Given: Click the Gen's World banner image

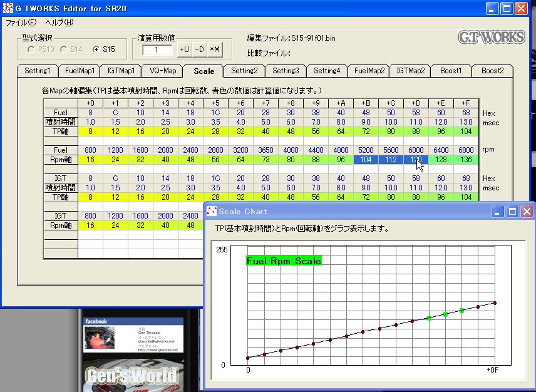Looking at the screenshot, I should (x=133, y=374).
